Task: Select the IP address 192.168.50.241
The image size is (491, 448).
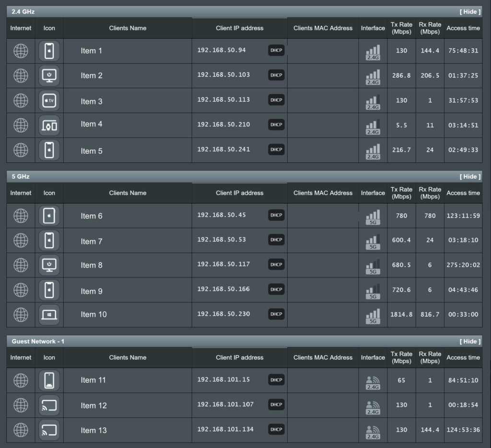Action: [x=223, y=149]
